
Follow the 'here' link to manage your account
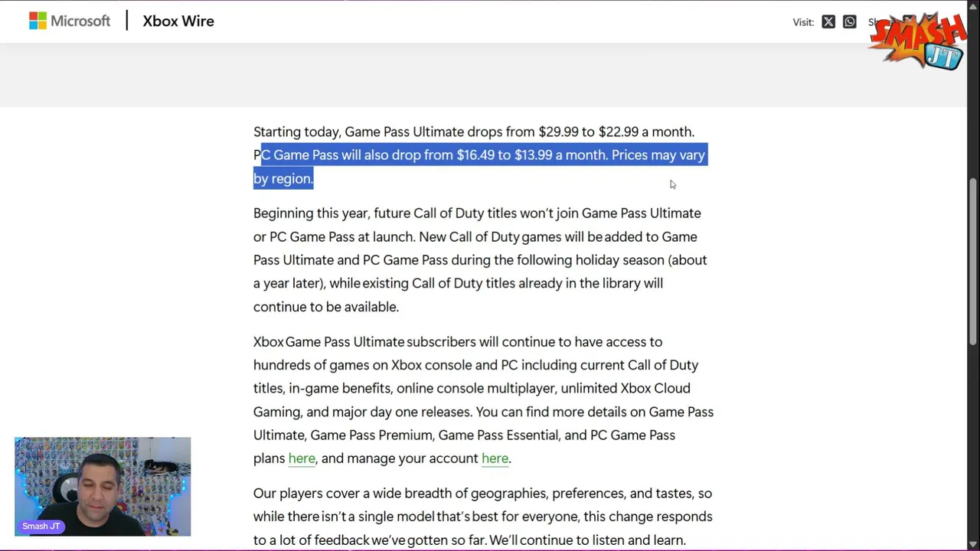coord(495,458)
